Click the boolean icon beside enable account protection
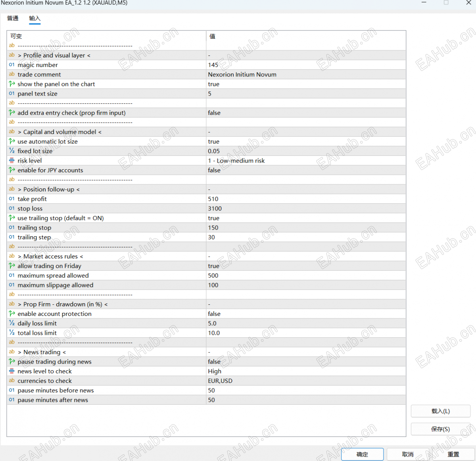476x461 pixels. pos(12,314)
